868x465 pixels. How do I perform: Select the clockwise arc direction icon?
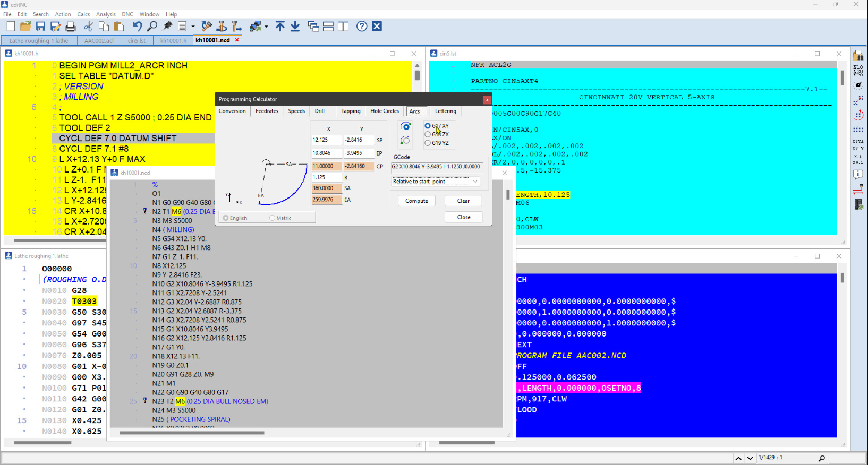[405, 126]
